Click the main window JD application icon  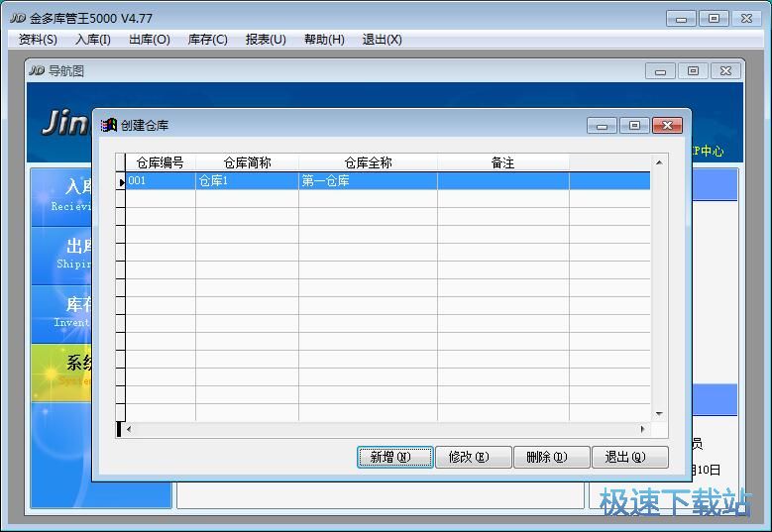coord(18,18)
